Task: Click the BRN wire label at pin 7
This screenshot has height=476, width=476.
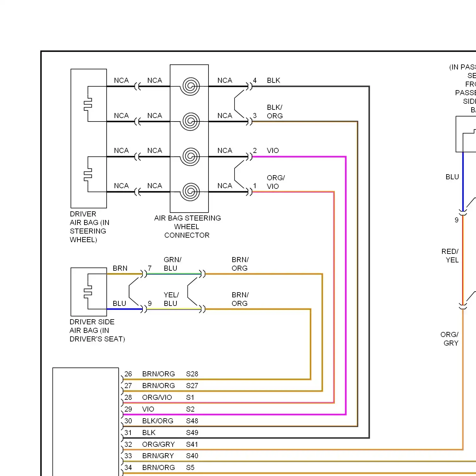Action: (x=120, y=268)
